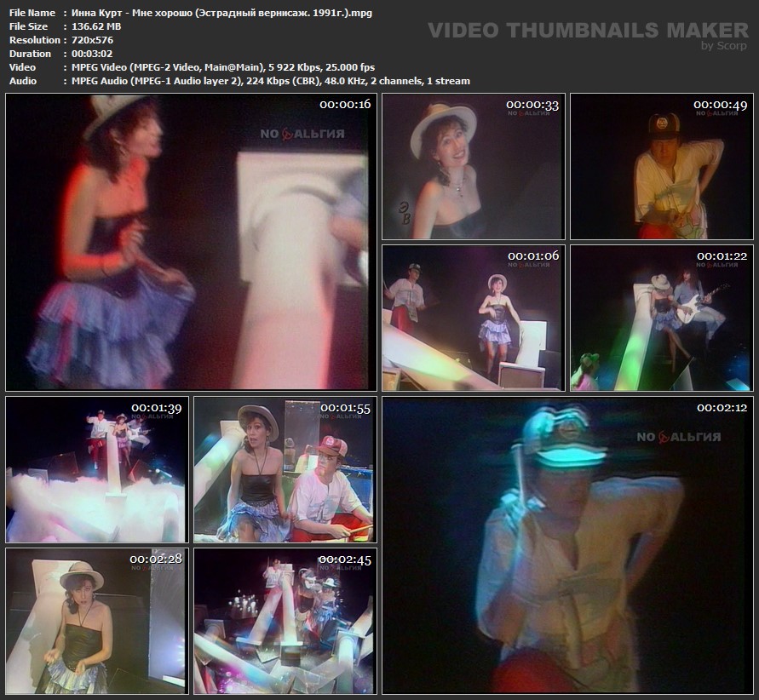Image resolution: width=759 pixels, height=700 pixels.
Task: Click the Video Thumbnails Maker logo text
Action: 589,30
